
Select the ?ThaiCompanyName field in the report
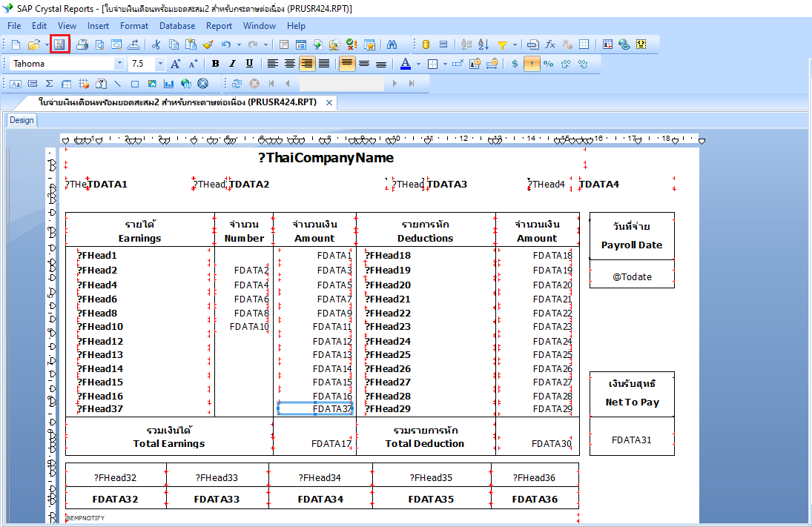(326, 158)
